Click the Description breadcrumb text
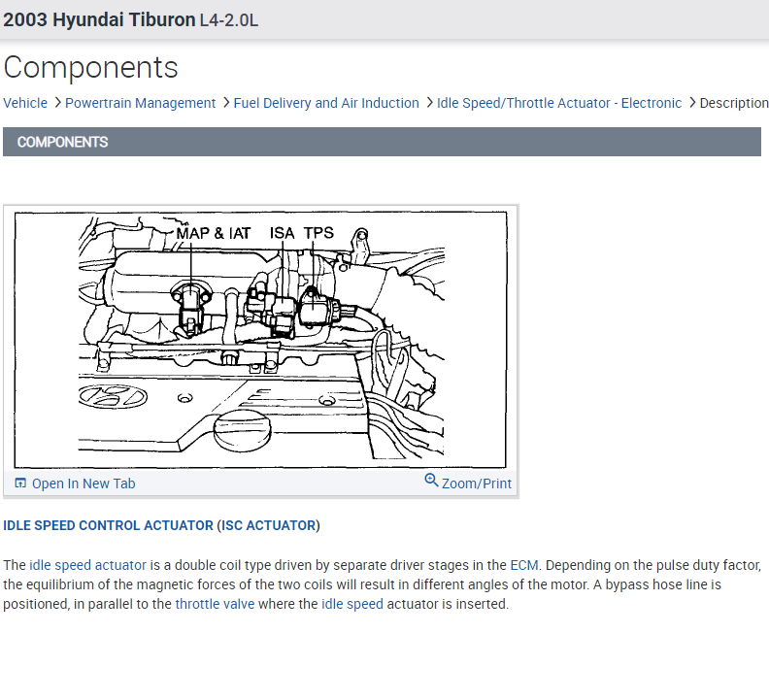The width and height of the screenshot is (769, 700). coord(734,103)
